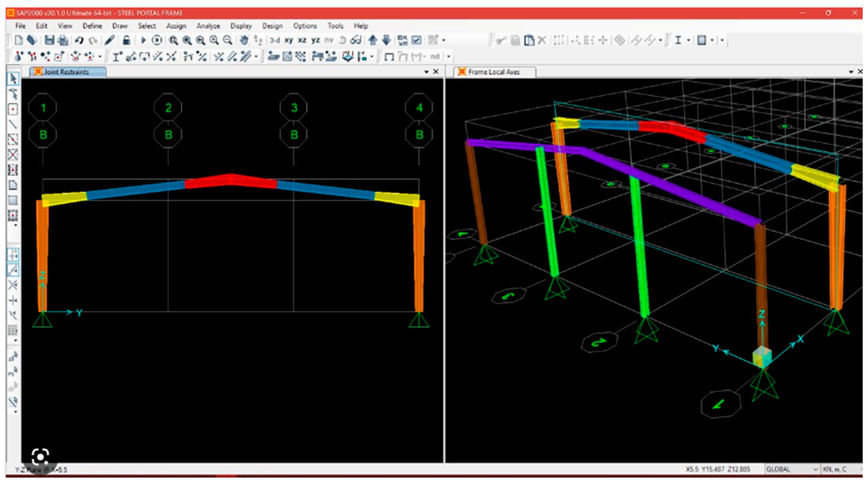Click the Move Up in List arrow
Image resolution: width=868 pixels, height=486 pixels.
point(373,40)
